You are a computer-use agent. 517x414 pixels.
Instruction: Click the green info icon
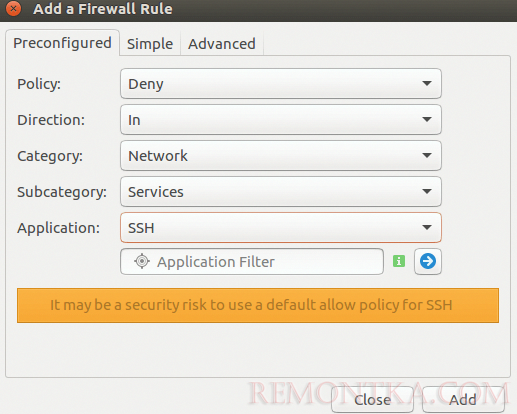pyautogui.click(x=399, y=261)
